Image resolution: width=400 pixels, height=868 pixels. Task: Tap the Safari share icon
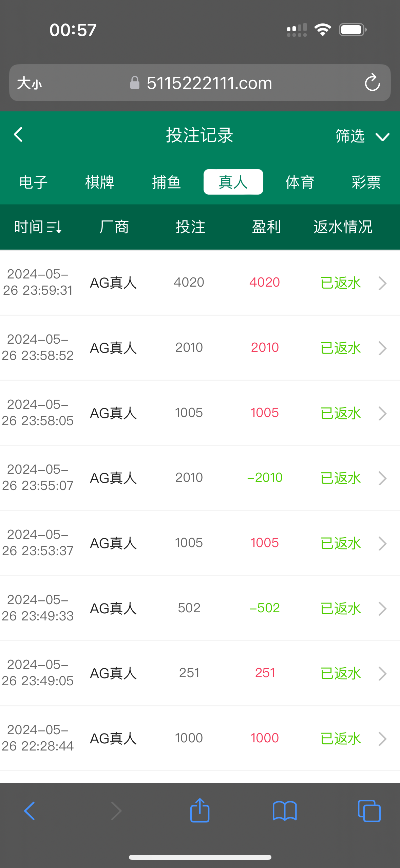[x=200, y=811]
